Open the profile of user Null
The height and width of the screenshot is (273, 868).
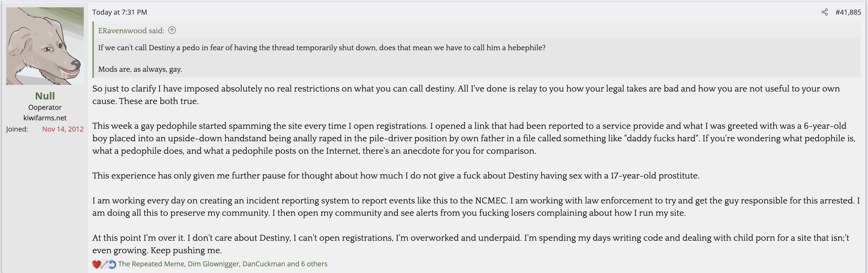[45, 96]
